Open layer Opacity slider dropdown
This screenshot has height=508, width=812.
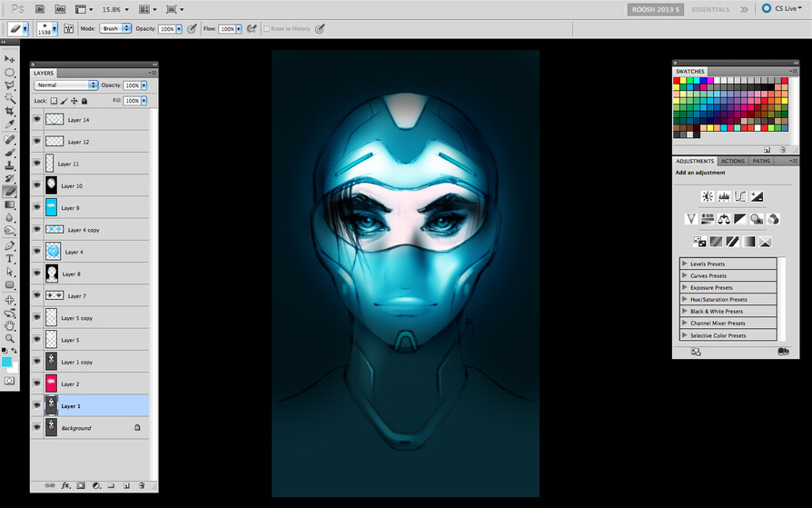[x=144, y=85]
